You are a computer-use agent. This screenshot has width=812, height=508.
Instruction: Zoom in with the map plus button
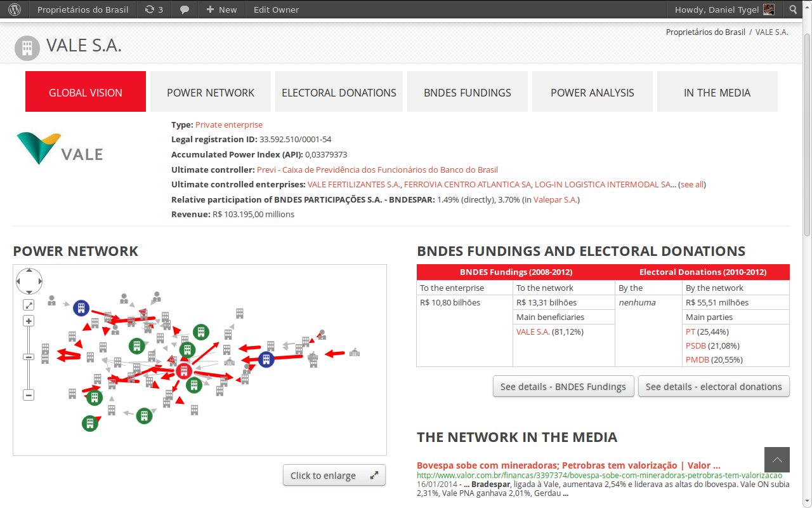(29, 321)
